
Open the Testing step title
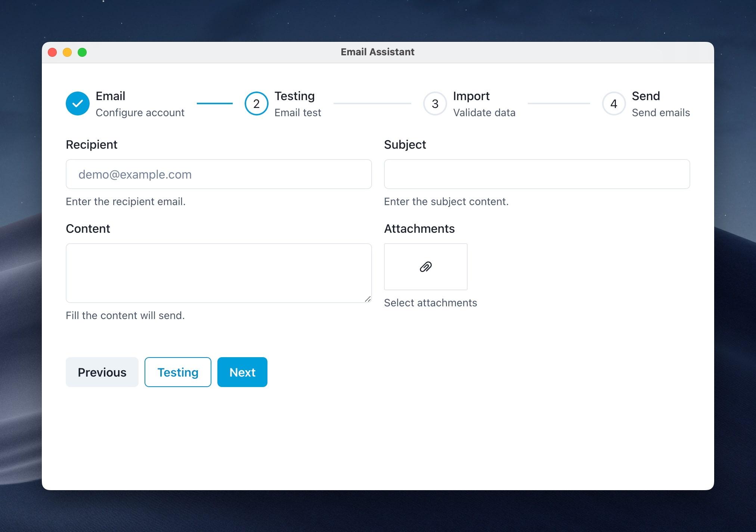coord(294,96)
